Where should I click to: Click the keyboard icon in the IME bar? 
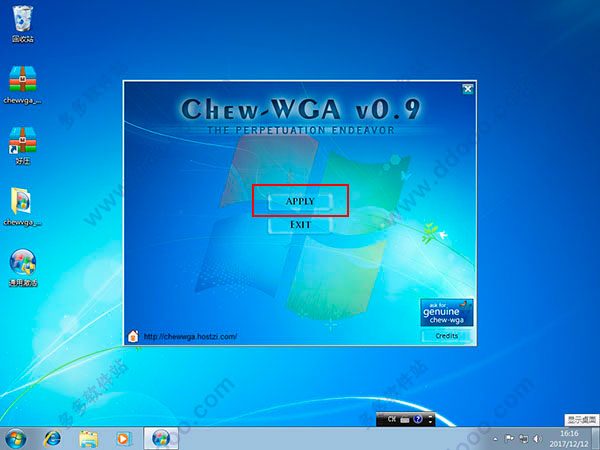click(x=405, y=420)
